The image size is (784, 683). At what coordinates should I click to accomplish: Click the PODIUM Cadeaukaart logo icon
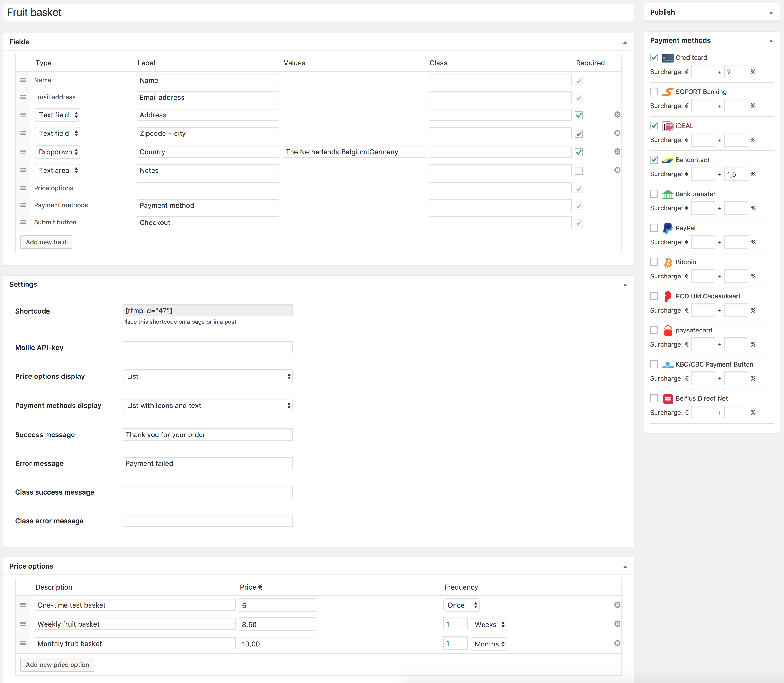click(x=668, y=296)
